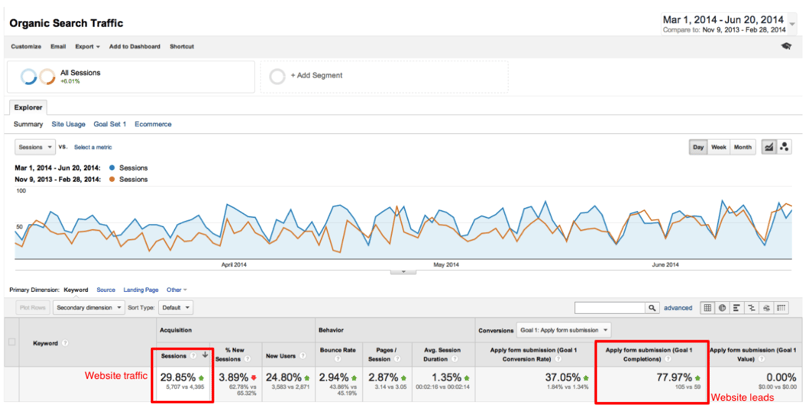Set graph granularity to Month
This screenshot has width=810, height=412.
[x=743, y=147]
